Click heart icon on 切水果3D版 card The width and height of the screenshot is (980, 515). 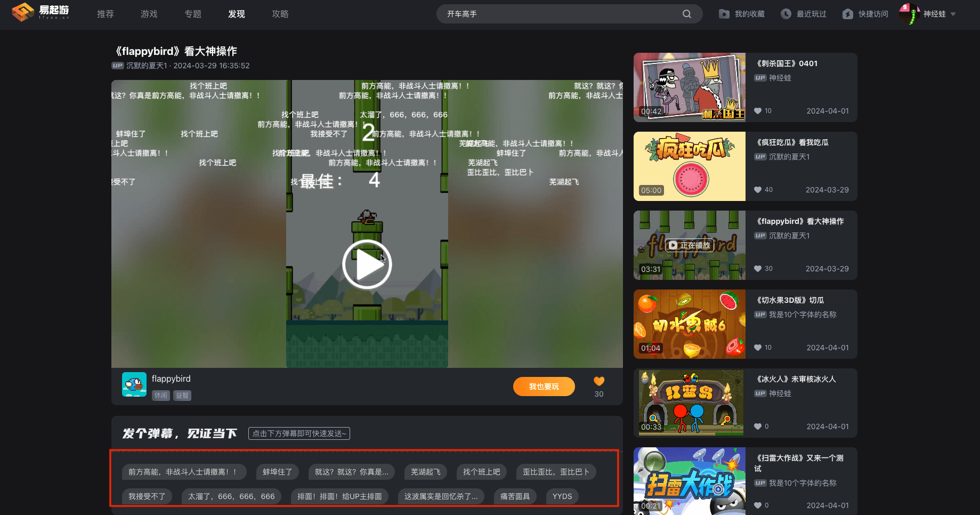[x=758, y=348]
